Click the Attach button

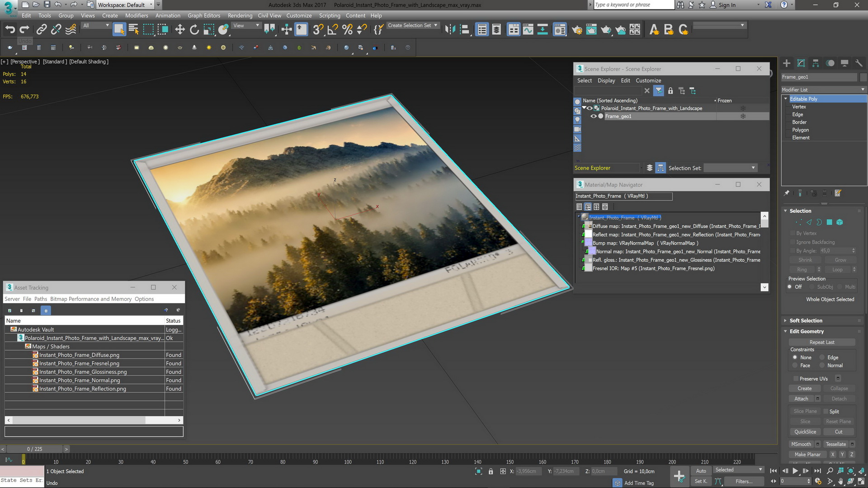801,399
